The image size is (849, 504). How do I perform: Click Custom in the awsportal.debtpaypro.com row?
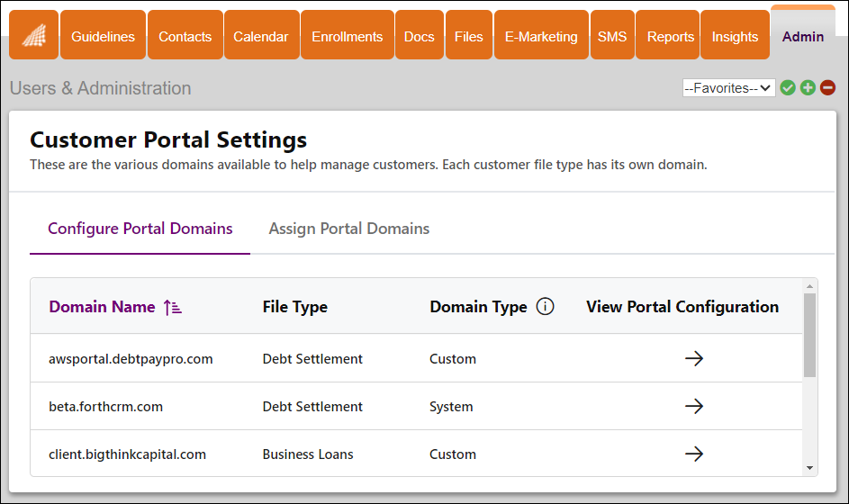pos(453,359)
